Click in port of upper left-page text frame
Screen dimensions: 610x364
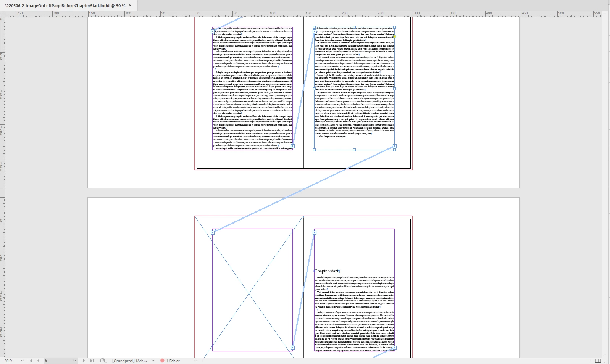pyautogui.click(x=213, y=31)
